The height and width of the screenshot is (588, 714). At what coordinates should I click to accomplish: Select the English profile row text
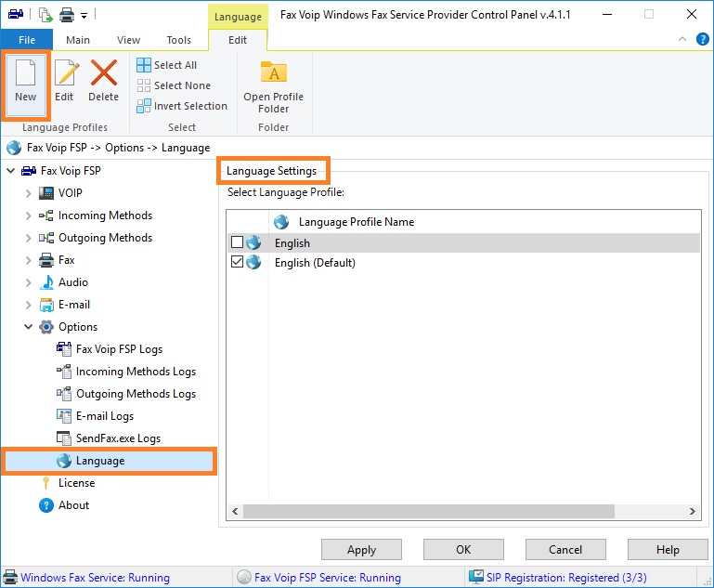pyautogui.click(x=292, y=243)
